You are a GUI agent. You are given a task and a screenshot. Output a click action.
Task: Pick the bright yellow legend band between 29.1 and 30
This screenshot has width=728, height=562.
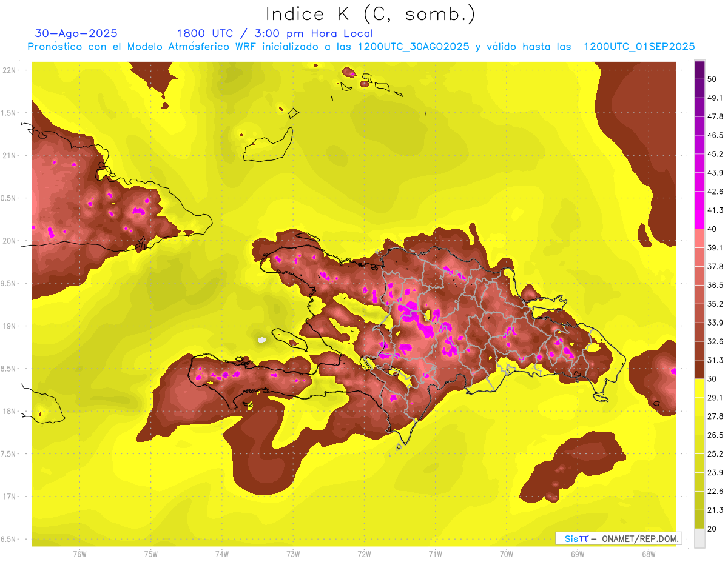point(700,388)
